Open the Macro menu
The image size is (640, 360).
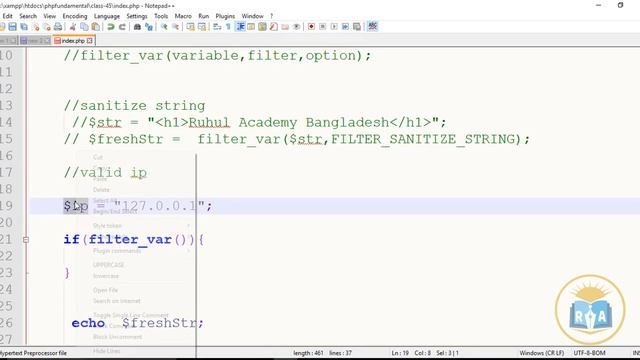click(183, 16)
